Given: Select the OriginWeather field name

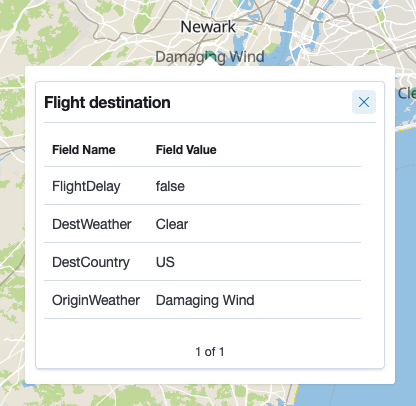Looking at the screenshot, I should coord(96,300).
